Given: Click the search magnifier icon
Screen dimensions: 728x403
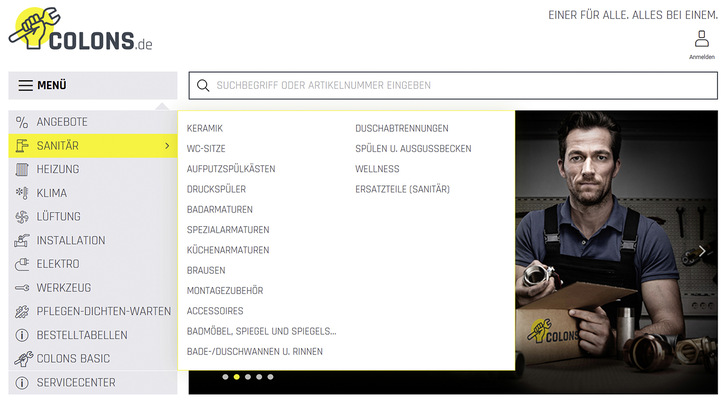Looking at the screenshot, I should click(x=203, y=85).
